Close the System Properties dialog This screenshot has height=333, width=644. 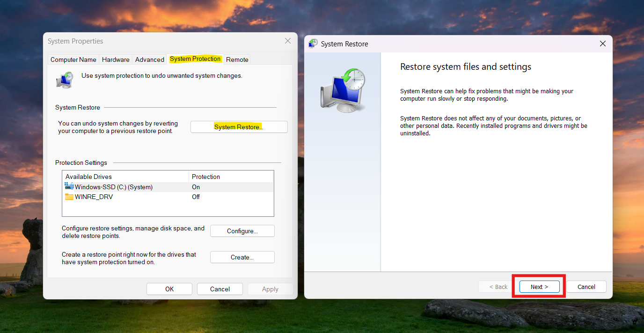click(x=288, y=41)
